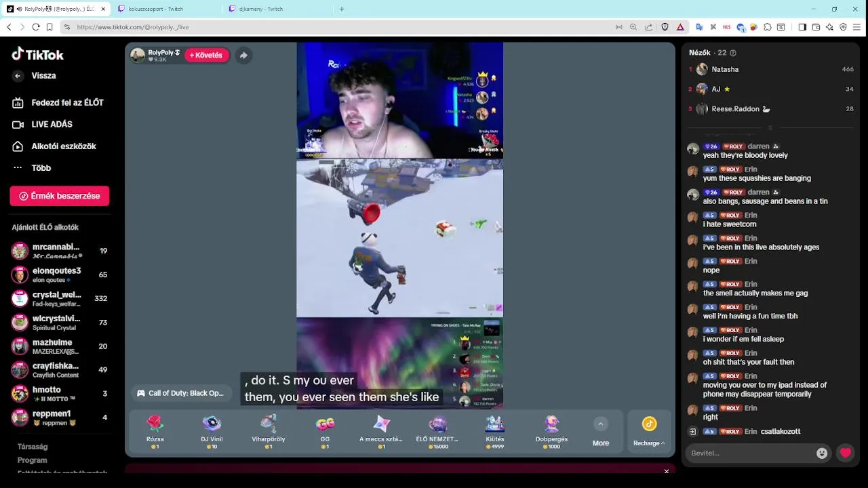Open the Leo AI sparkle icon
Image resolution: width=868 pixels, height=488 pixels.
[829, 27]
